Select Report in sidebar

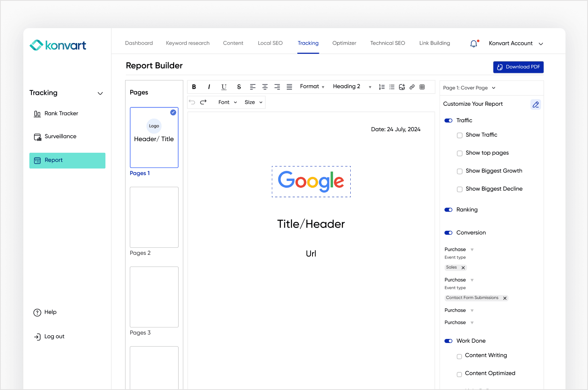pyautogui.click(x=67, y=160)
